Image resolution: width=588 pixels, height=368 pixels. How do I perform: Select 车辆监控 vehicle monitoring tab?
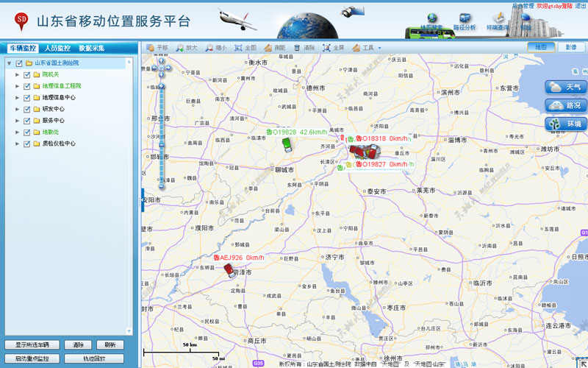point(23,48)
